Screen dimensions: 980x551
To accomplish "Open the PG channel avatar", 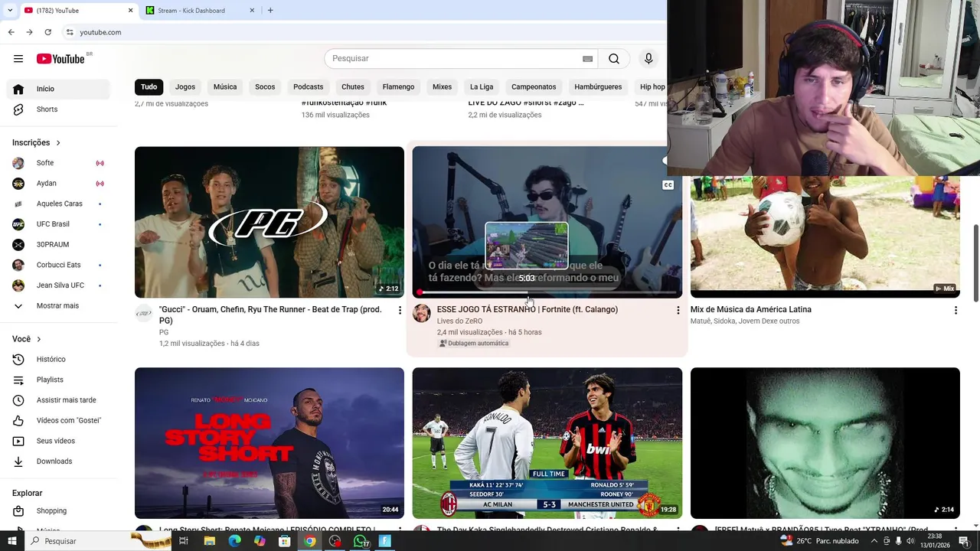I will point(144,313).
